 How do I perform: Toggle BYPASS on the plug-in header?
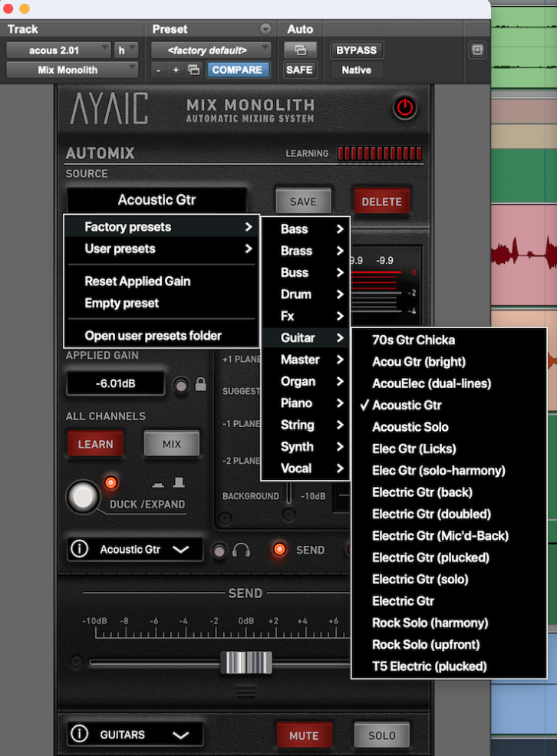click(x=357, y=50)
